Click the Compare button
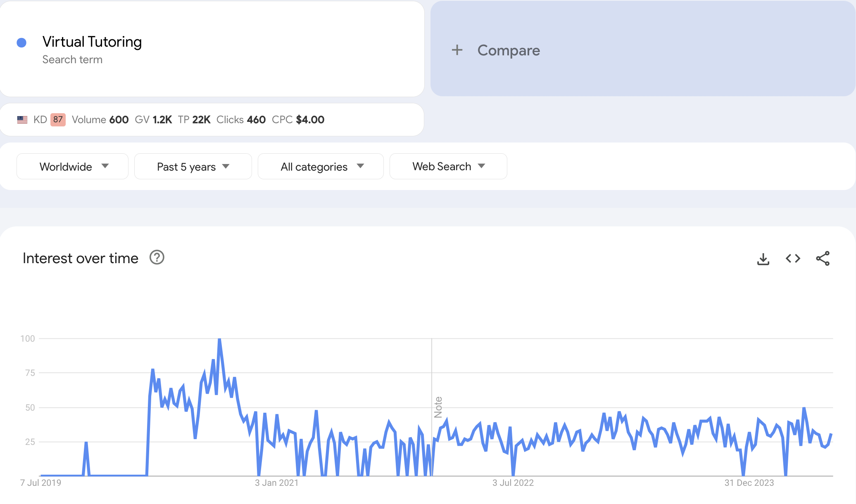 (x=508, y=50)
